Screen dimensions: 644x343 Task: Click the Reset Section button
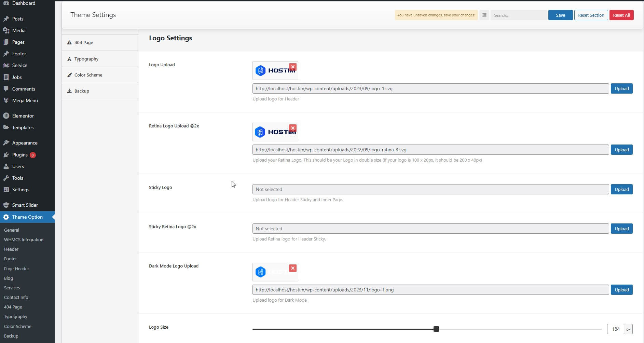(x=591, y=15)
